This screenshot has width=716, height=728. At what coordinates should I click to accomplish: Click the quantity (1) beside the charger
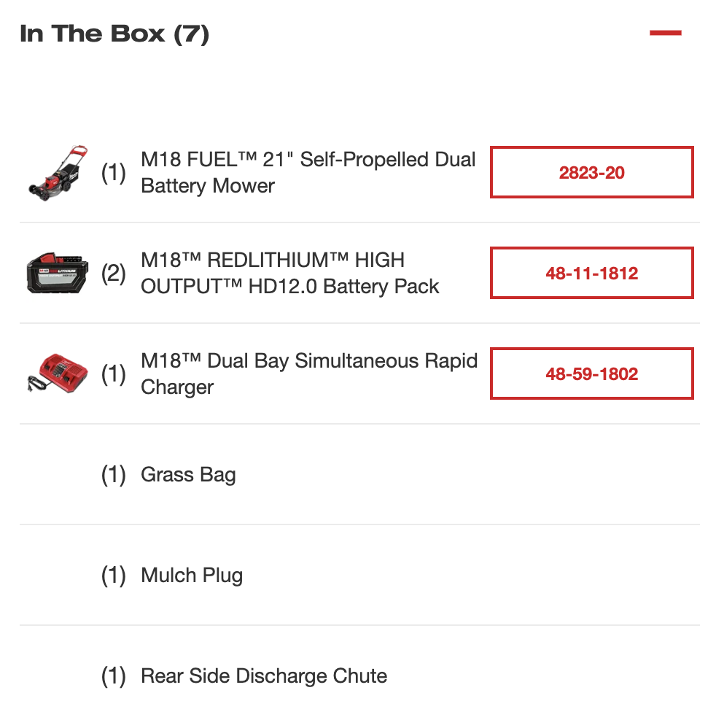tap(113, 373)
